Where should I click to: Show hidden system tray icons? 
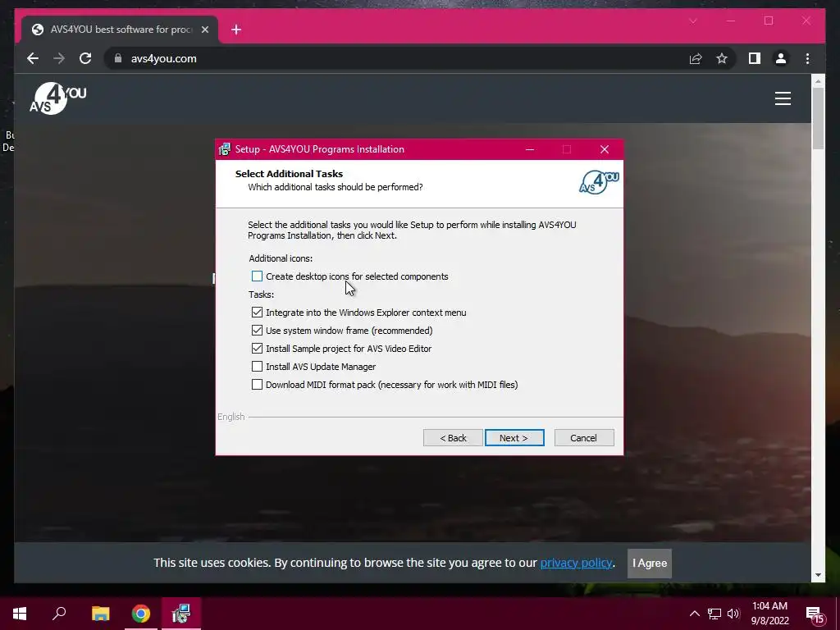(694, 614)
